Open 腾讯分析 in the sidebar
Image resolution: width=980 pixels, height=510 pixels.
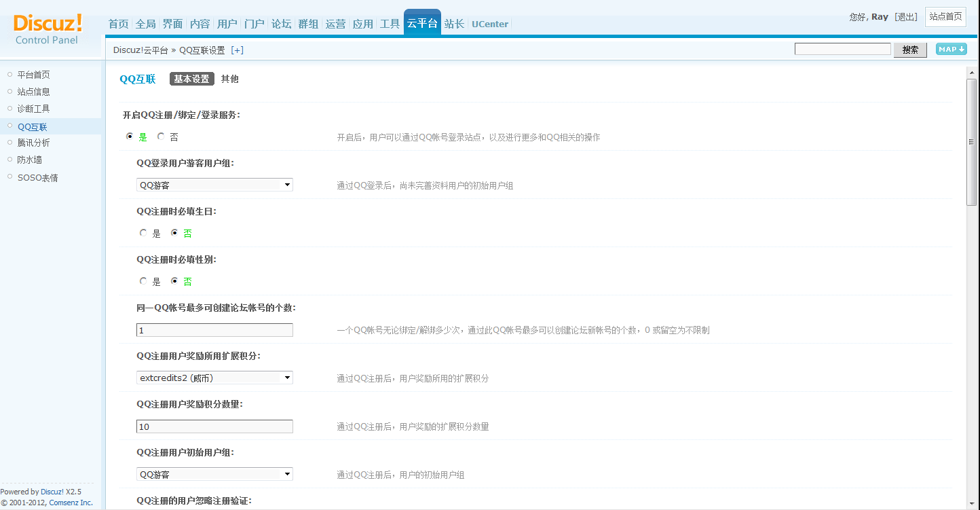tap(33, 143)
